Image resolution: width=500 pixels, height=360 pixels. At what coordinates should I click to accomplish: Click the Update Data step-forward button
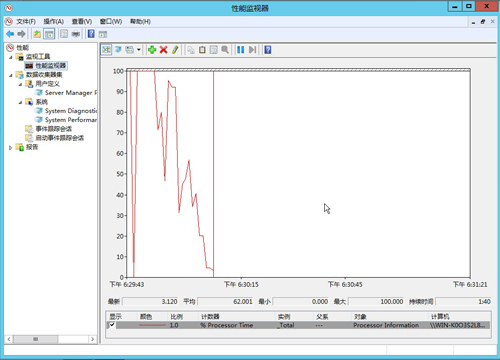pos(252,50)
